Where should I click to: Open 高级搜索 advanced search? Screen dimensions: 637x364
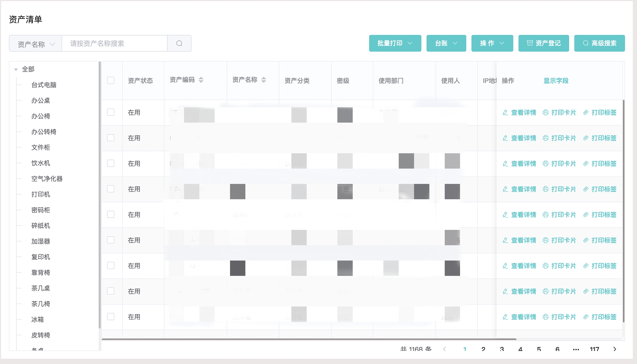599,43
